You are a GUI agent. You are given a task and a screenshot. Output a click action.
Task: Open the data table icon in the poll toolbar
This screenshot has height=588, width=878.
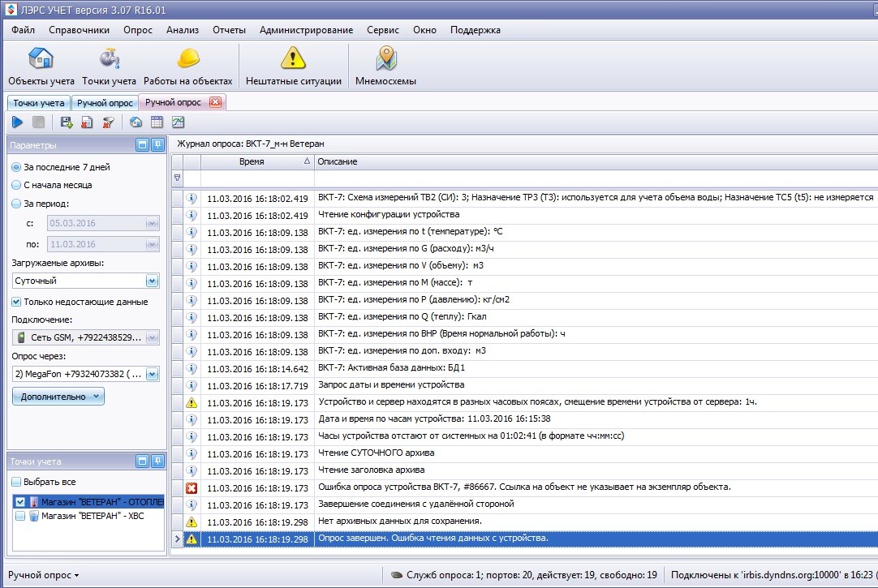pyautogui.click(x=157, y=122)
